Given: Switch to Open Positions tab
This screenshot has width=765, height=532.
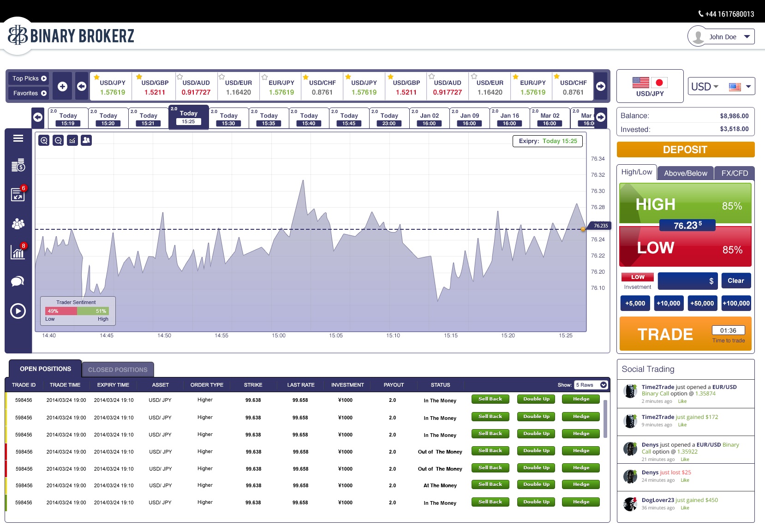Looking at the screenshot, I should (45, 369).
